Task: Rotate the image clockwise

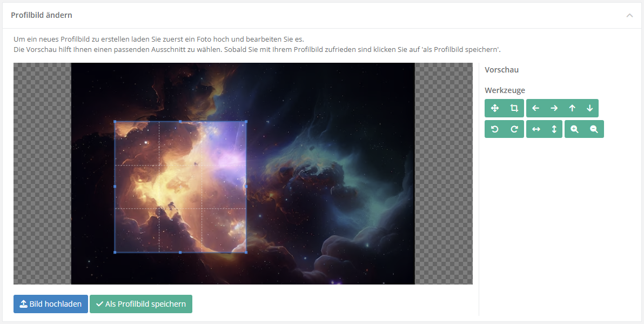Action: click(x=514, y=129)
